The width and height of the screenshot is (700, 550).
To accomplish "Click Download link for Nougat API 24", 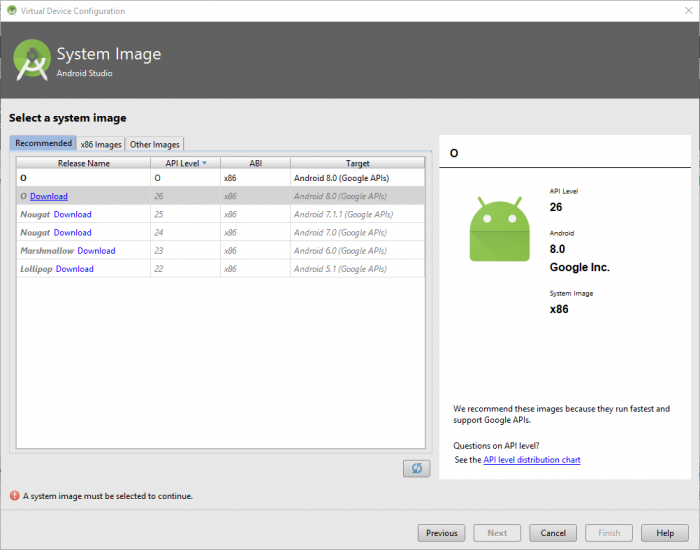I will 72,233.
